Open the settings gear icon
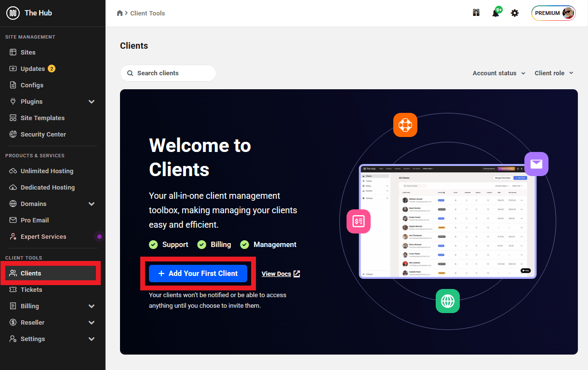 (515, 13)
